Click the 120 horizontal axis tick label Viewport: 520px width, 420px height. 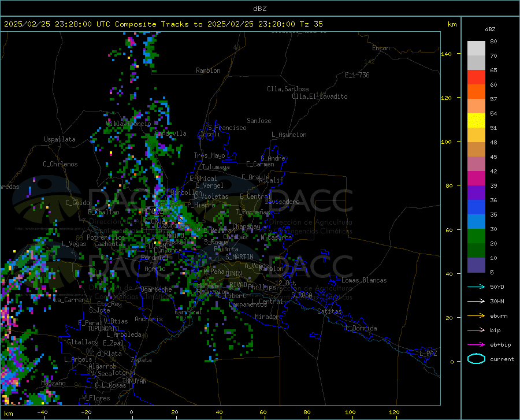394,412
